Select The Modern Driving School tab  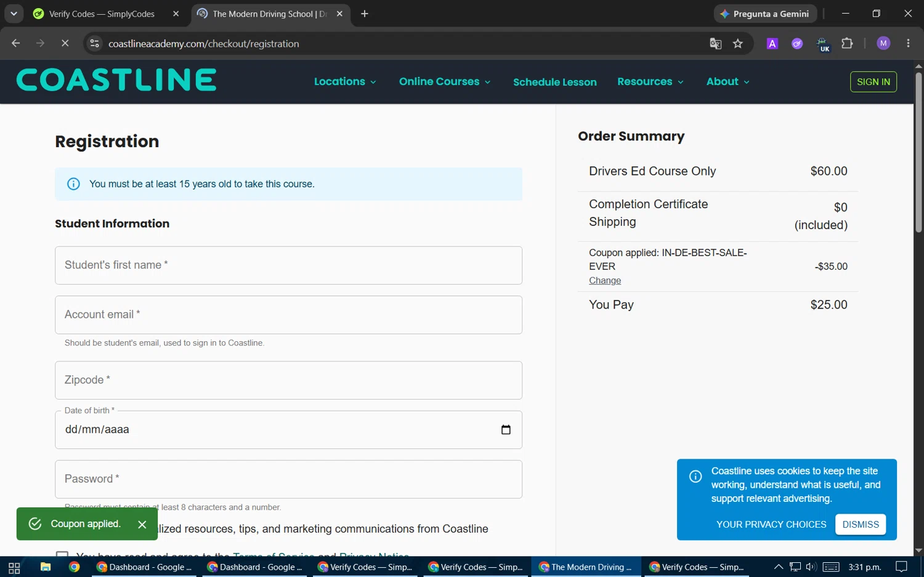click(269, 14)
